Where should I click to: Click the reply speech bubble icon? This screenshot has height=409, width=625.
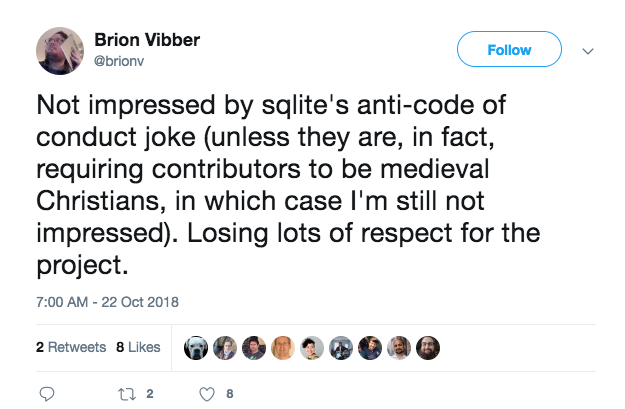(47, 393)
